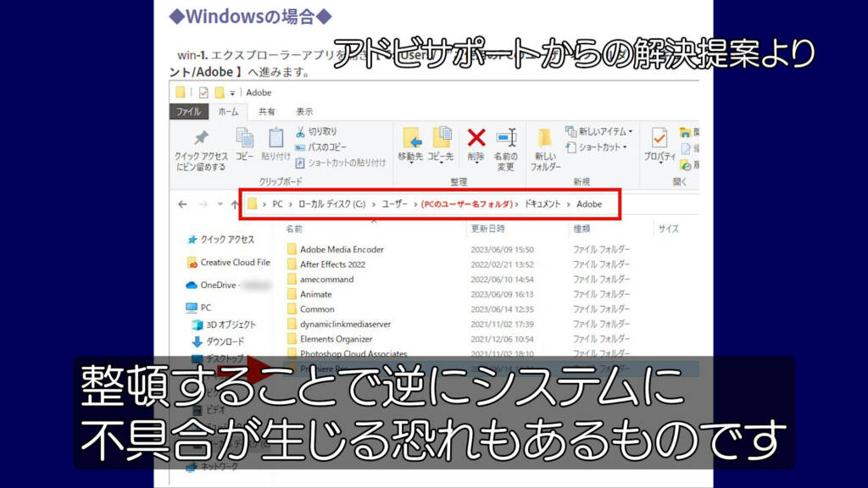Viewport: 868px width, 488px height.
Task: Click the Common folder icon
Action: (292, 309)
